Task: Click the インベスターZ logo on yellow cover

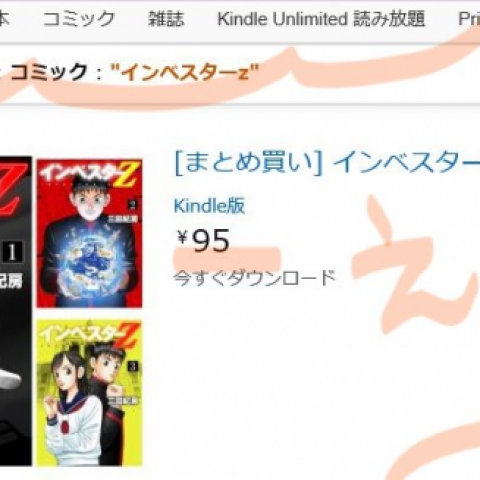Action: [89, 336]
